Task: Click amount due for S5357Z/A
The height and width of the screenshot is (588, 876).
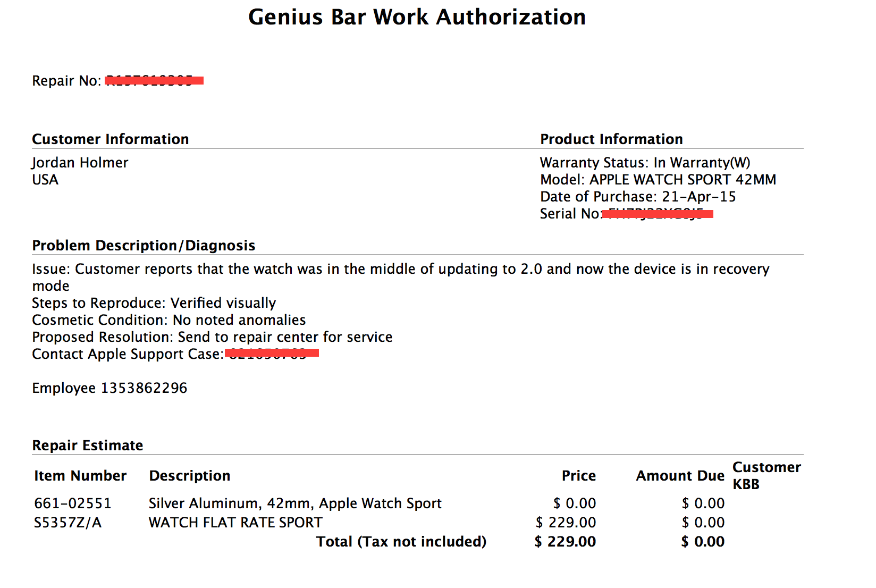Action: tap(703, 523)
